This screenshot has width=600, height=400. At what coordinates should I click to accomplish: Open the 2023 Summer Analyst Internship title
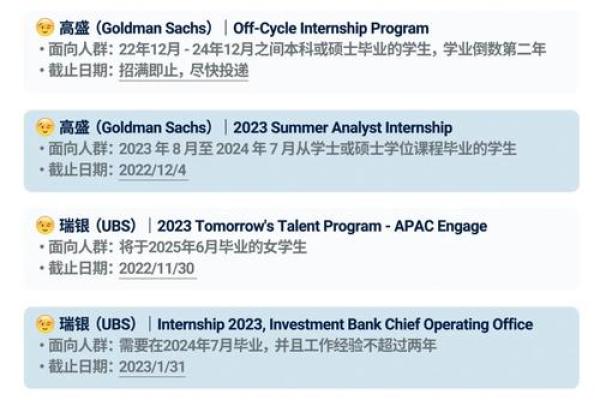343,127
